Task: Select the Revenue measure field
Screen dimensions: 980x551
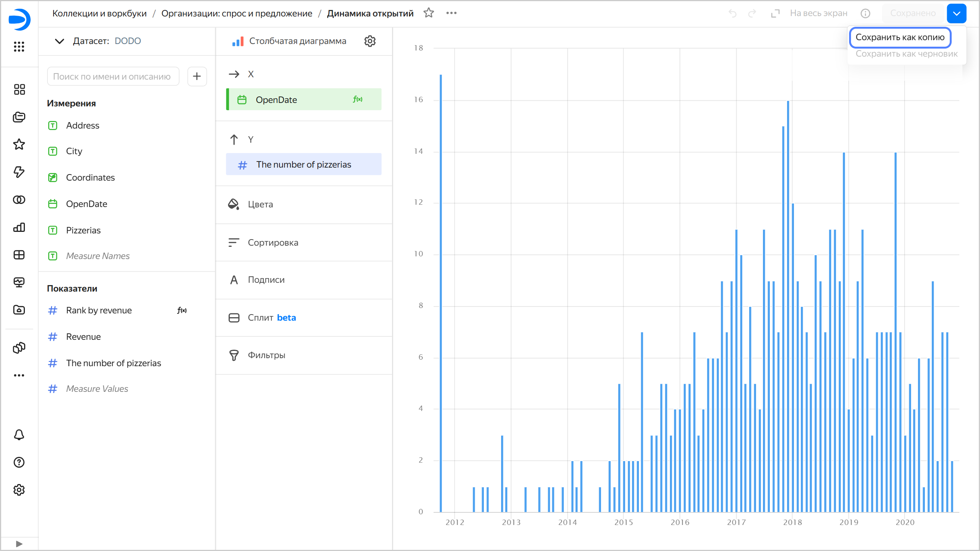Action: click(83, 337)
